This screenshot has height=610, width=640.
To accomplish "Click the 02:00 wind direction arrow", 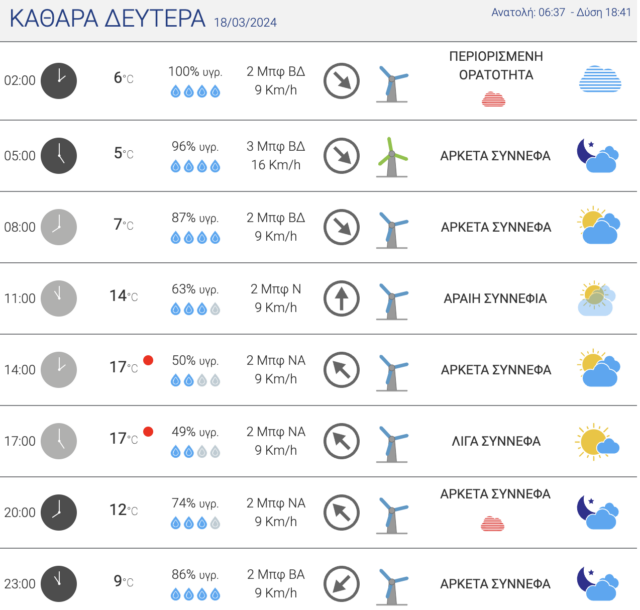I will pyautogui.click(x=341, y=81).
